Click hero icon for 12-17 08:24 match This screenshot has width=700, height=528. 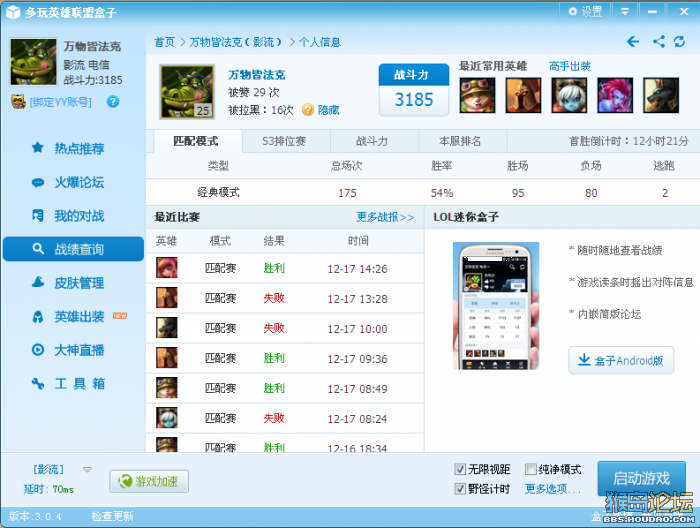coord(167,418)
